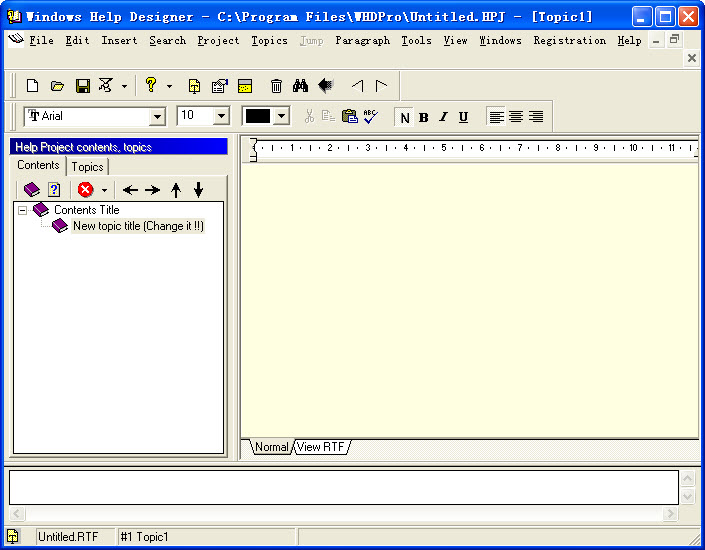Align text left
This screenshot has width=705, height=550.
(496, 117)
